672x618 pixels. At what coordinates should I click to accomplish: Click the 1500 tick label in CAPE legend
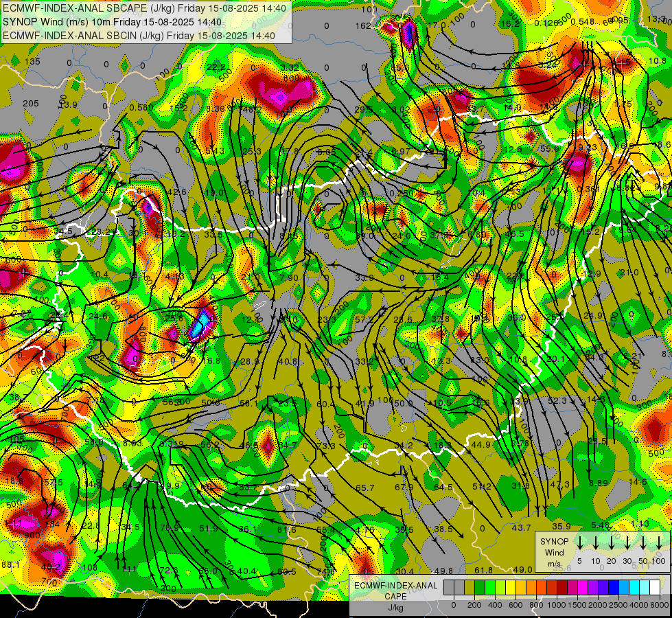coord(577,605)
